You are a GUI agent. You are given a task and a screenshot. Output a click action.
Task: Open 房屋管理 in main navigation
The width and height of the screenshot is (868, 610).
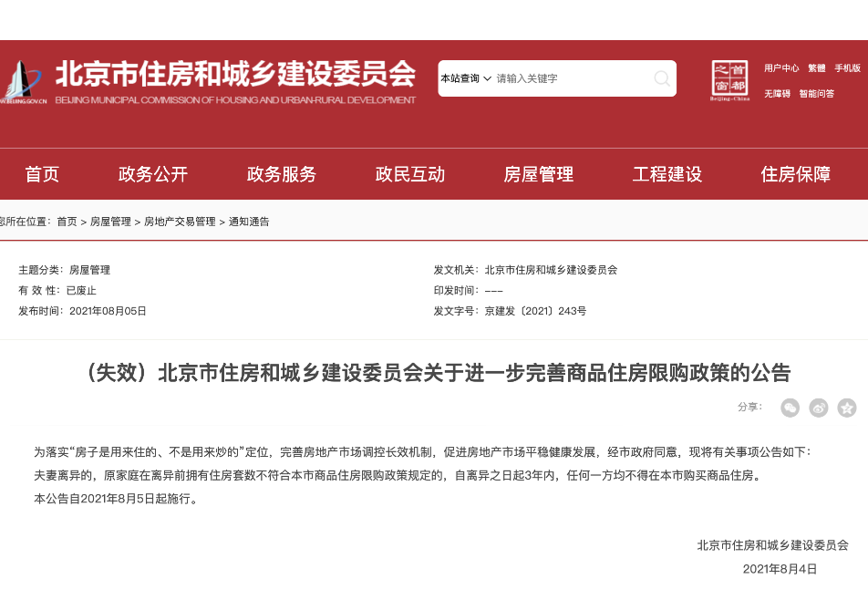point(539,174)
